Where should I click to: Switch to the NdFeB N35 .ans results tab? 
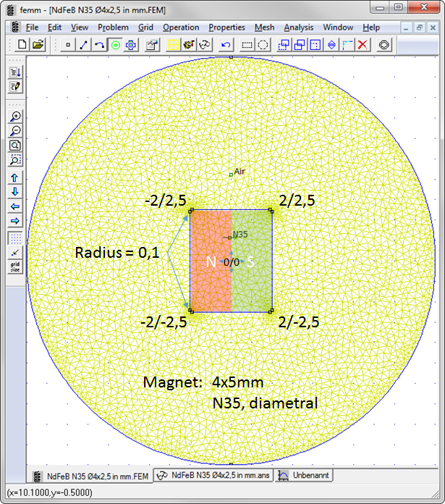(213, 475)
